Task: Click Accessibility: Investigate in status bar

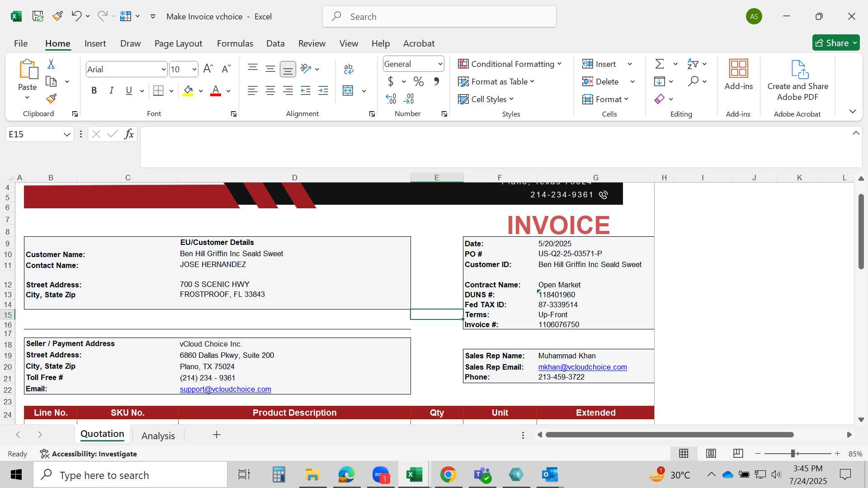Action: click(89, 454)
